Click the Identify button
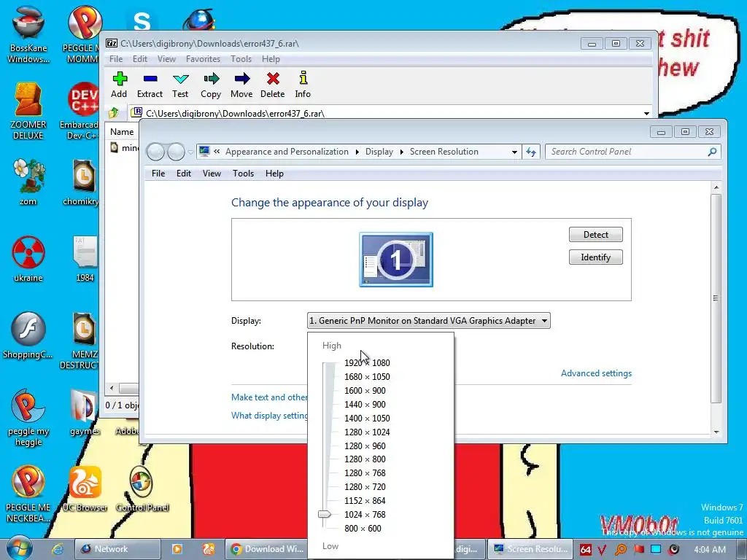Image resolution: width=747 pixels, height=560 pixels. tap(595, 257)
